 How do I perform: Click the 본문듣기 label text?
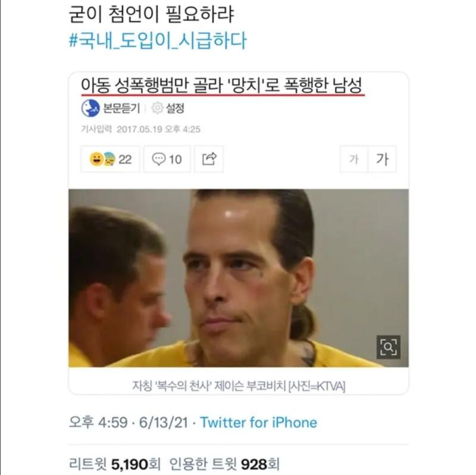coord(121,108)
